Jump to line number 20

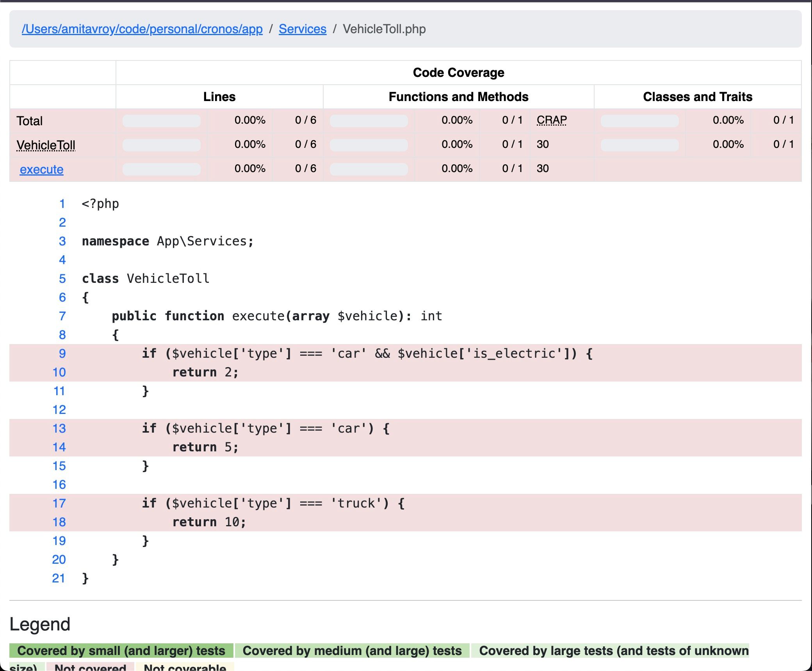click(x=59, y=559)
